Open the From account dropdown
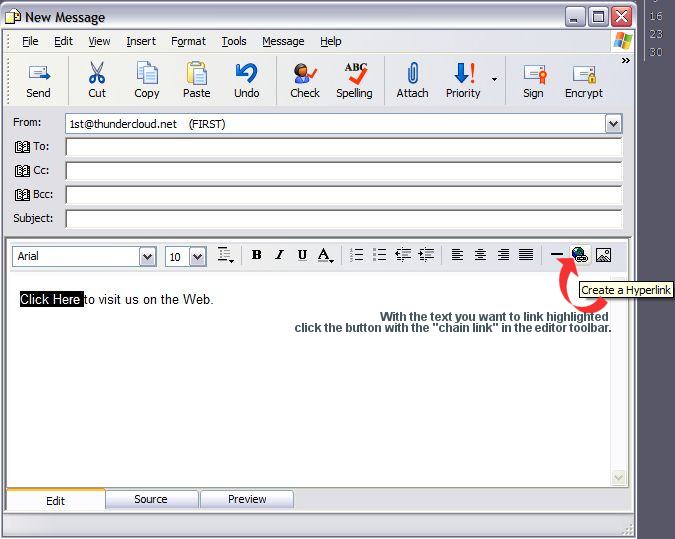 click(613, 124)
